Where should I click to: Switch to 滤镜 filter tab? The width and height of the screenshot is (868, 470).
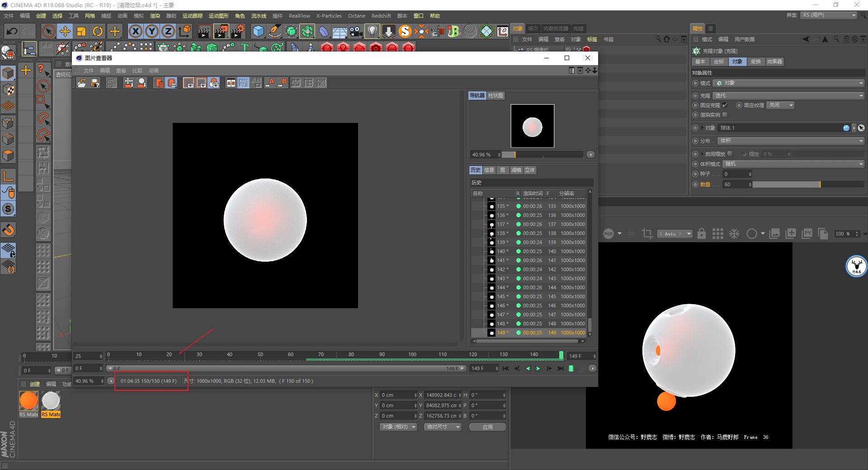coord(516,170)
